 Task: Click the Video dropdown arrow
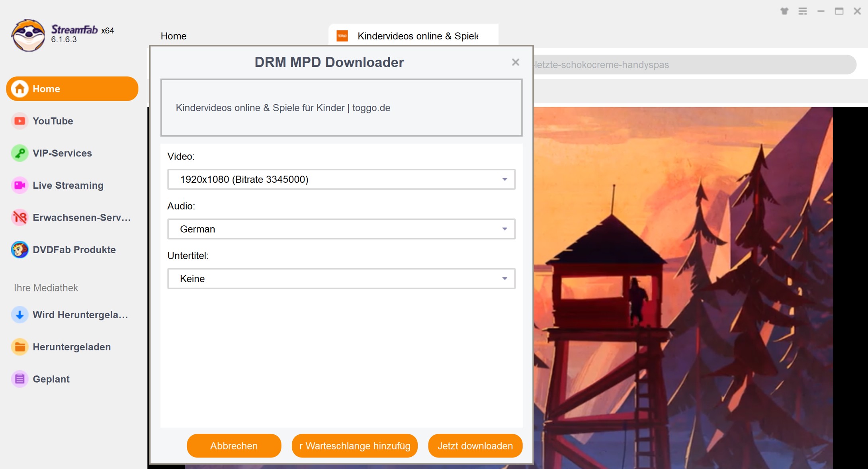coord(504,180)
